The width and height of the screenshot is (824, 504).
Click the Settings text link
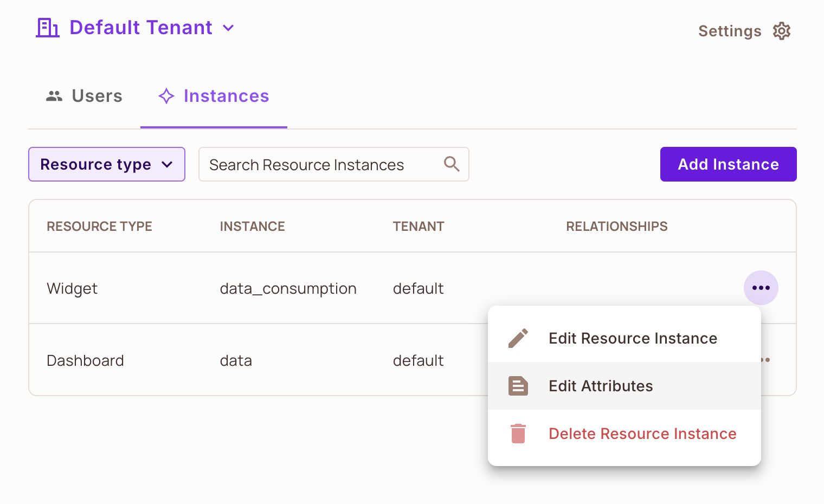[730, 31]
